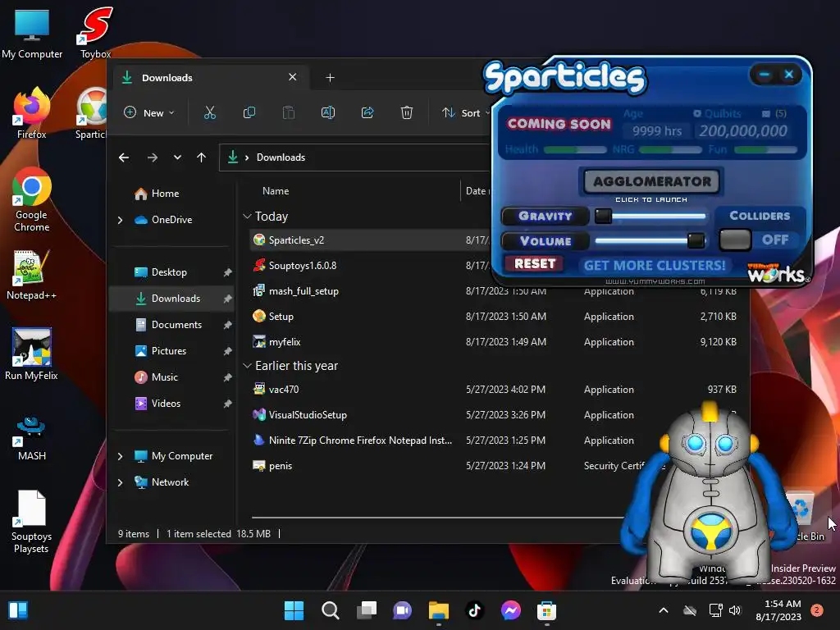
Task: Select Desktop in navigation pane
Action: pos(161,272)
